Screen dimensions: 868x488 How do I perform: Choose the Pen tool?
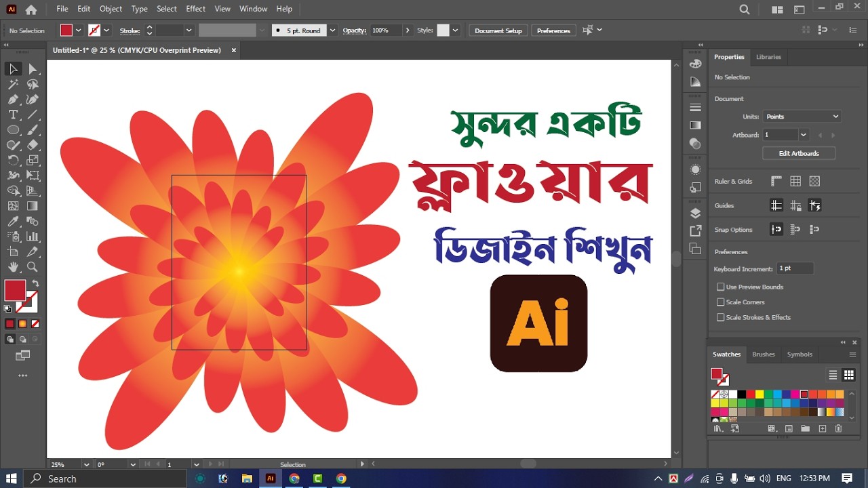(x=13, y=100)
